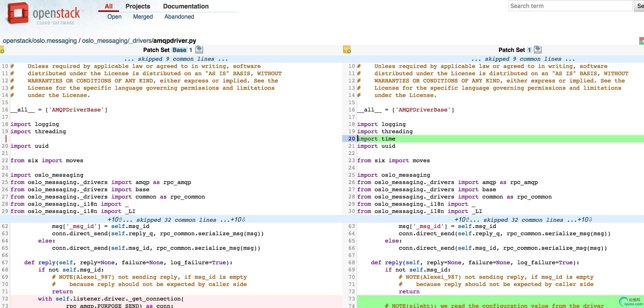
Task: Expand skipped 32 common lines on left
Action: tap(176, 220)
